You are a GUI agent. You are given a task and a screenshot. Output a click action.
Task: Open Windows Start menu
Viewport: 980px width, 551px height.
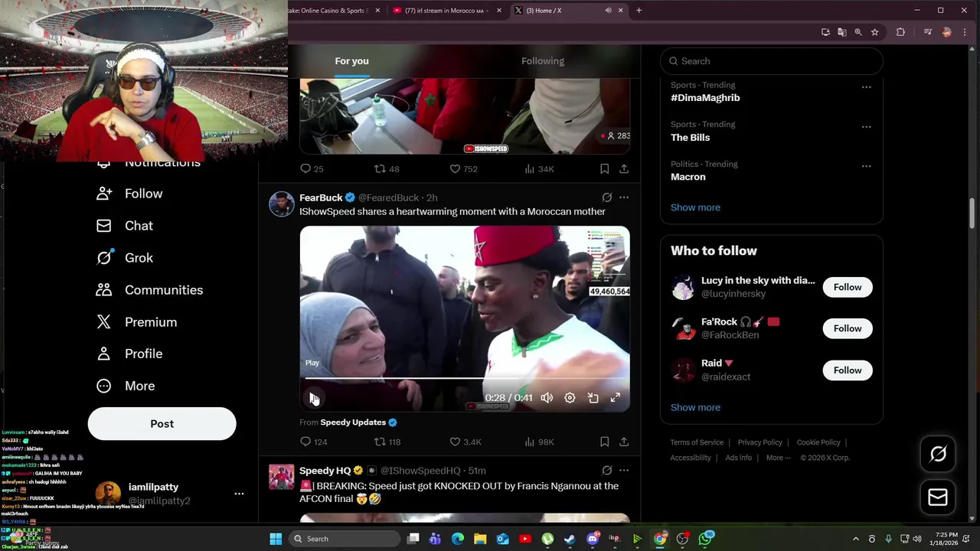coord(276,539)
